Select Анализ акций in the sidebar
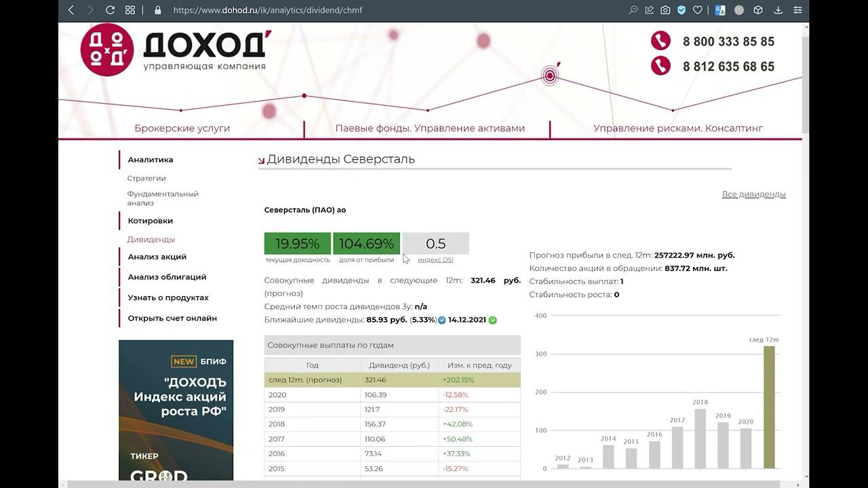This screenshot has height=488, width=868. click(157, 257)
